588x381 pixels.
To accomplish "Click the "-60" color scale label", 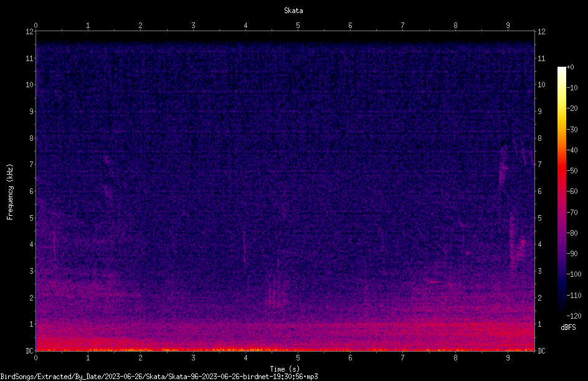I will tap(572, 191).
